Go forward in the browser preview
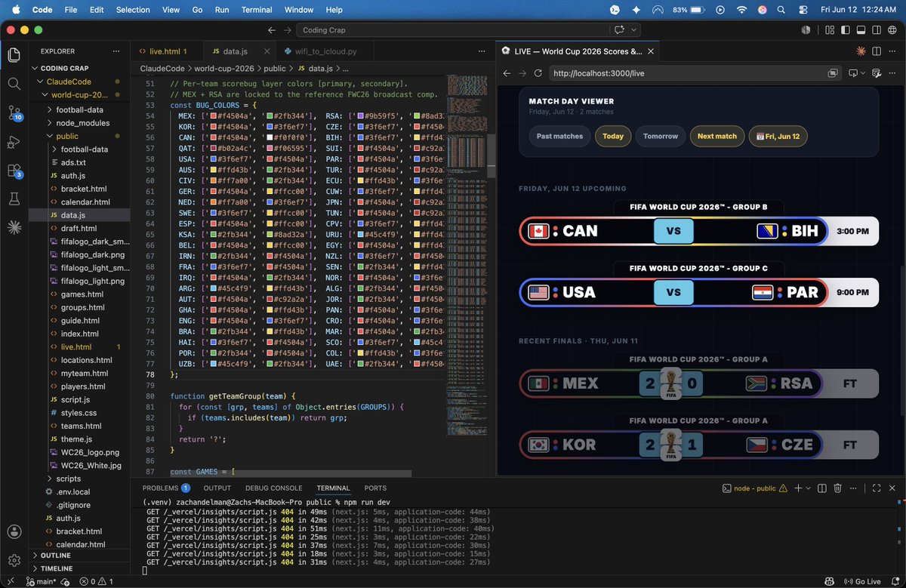 [522, 73]
